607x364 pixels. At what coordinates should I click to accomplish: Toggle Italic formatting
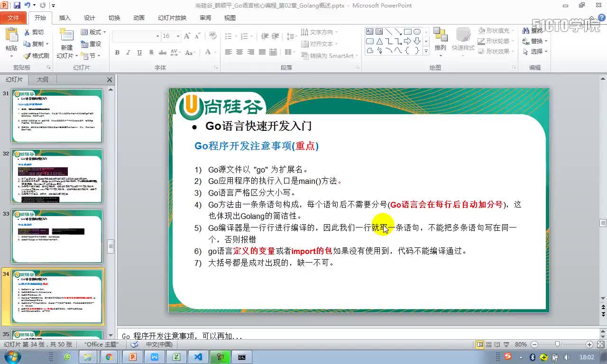128,52
